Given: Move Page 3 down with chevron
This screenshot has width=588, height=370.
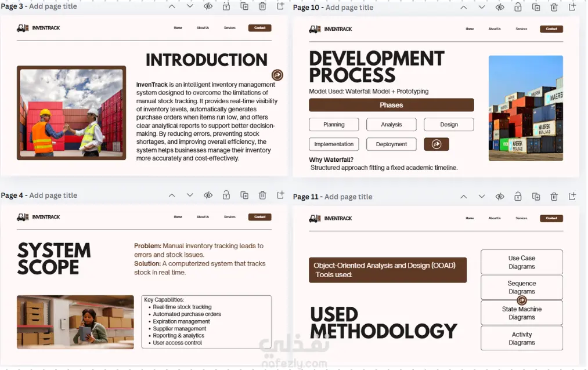Looking at the screenshot, I should (190, 6).
